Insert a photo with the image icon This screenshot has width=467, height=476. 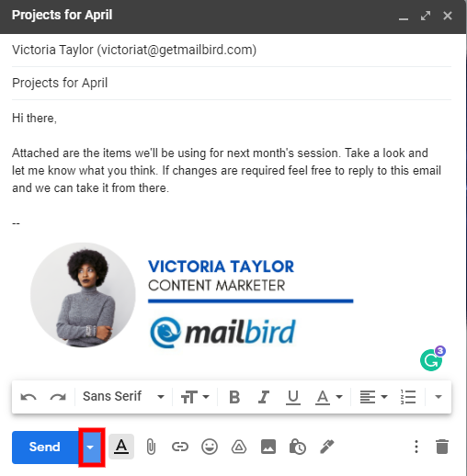268,447
